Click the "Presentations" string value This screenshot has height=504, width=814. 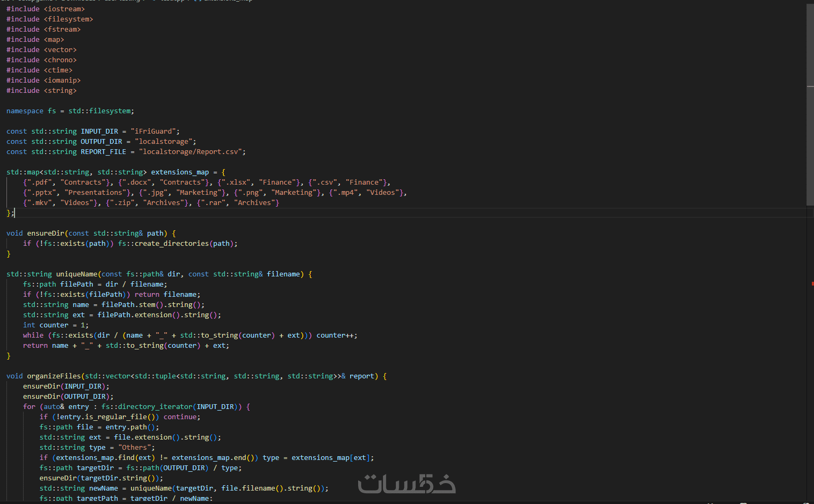click(x=96, y=193)
